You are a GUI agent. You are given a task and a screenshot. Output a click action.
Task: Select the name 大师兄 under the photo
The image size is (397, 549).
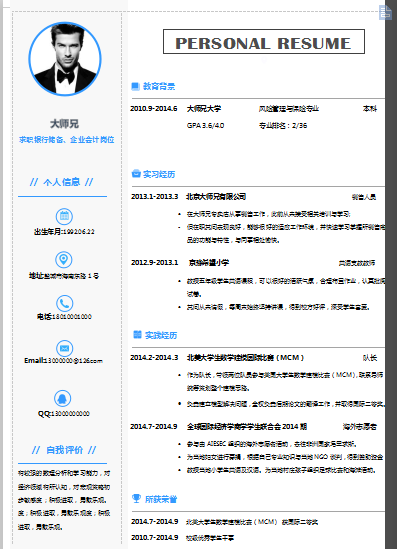(64, 124)
